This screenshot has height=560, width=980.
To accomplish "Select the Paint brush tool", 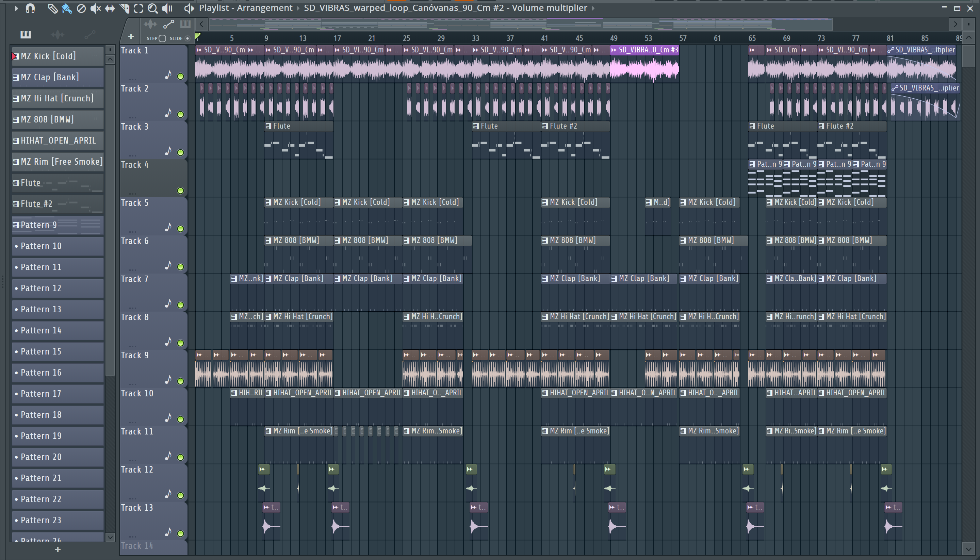I will [x=67, y=9].
